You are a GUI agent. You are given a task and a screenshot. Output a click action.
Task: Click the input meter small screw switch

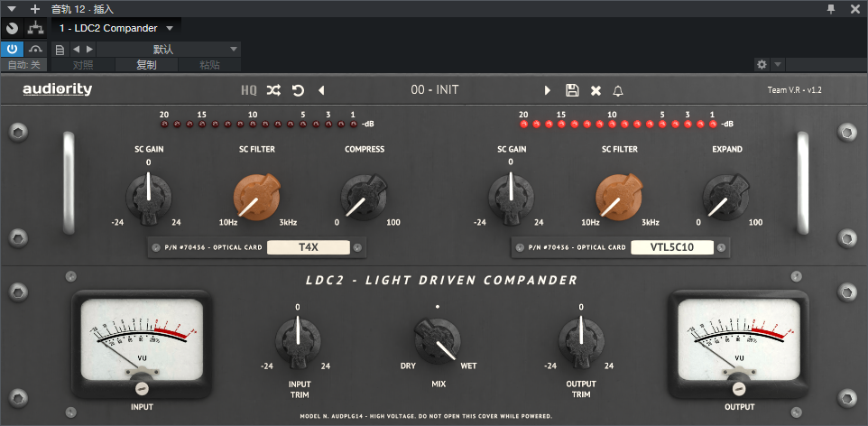[141, 389]
